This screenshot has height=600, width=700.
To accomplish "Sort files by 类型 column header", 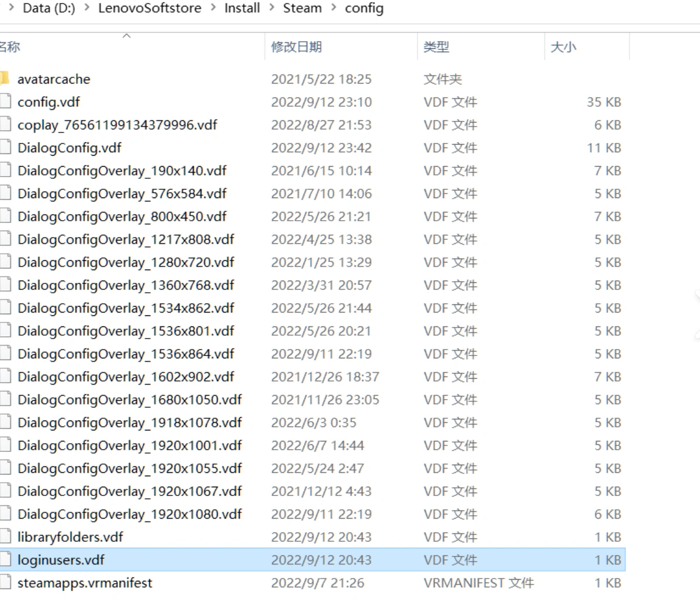I will (439, 46).
